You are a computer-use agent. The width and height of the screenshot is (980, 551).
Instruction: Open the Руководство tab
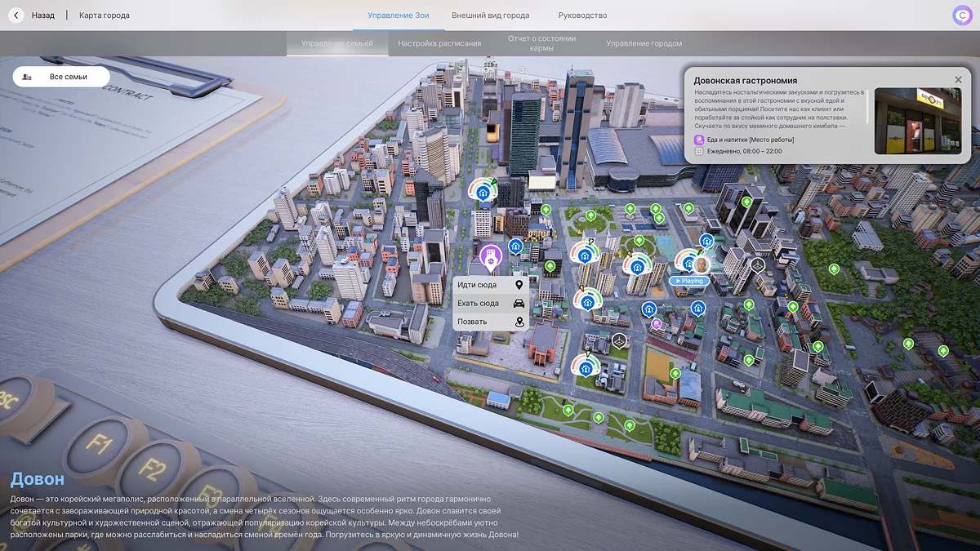[x=582, y=16]
